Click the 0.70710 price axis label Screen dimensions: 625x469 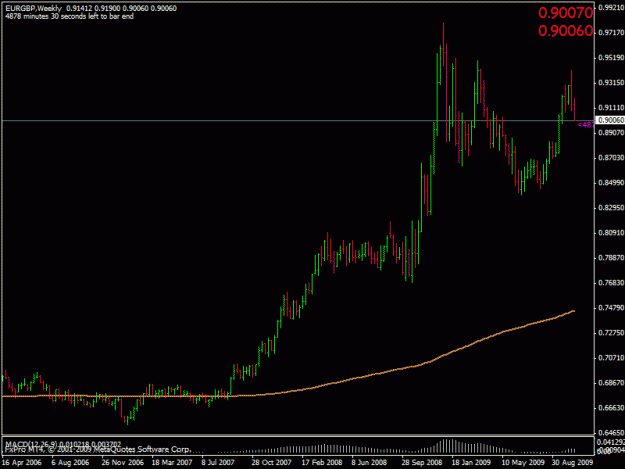[611, 358]
